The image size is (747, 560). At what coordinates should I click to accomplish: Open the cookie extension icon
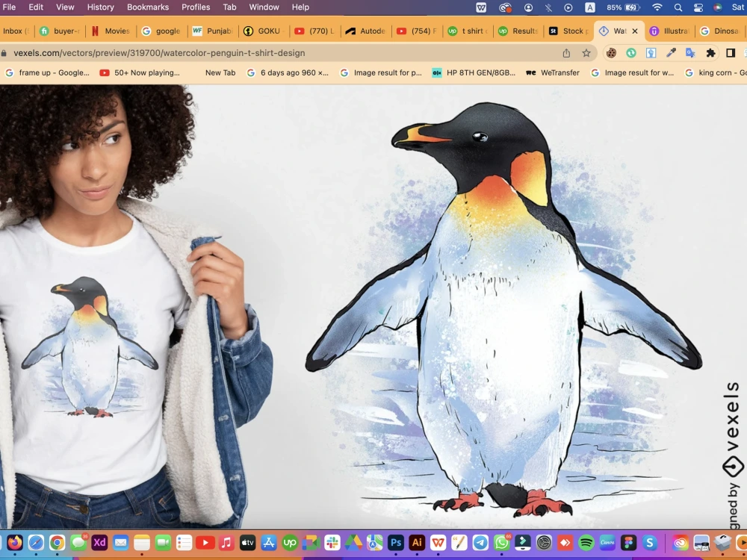611,53
